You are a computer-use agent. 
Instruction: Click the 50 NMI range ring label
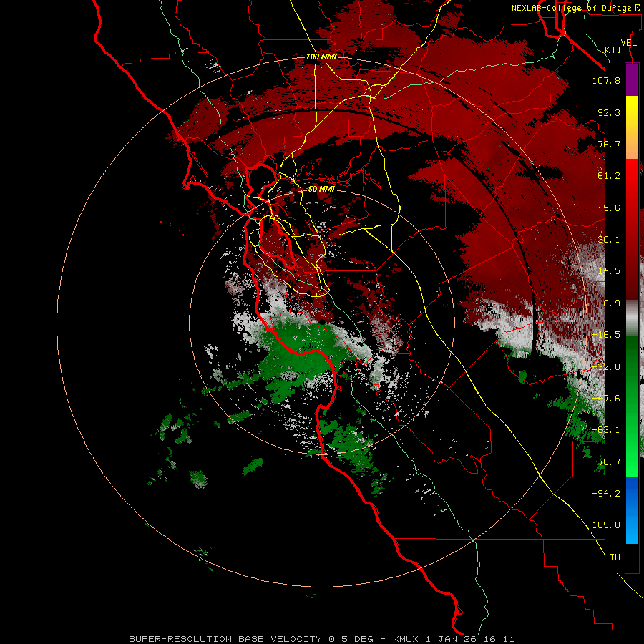[x=321, y=189]
